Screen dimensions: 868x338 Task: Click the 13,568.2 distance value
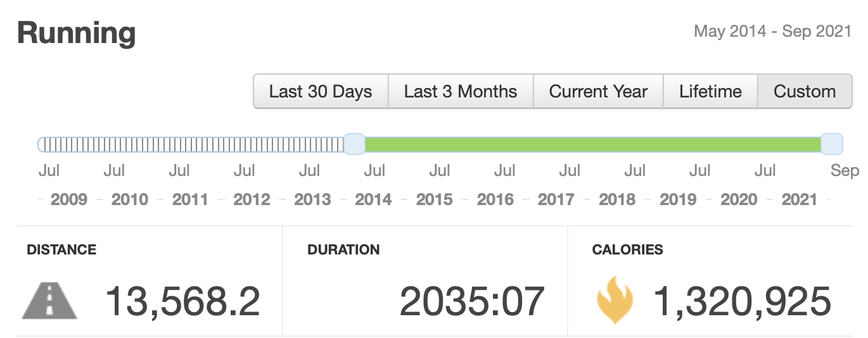[182, 301]
